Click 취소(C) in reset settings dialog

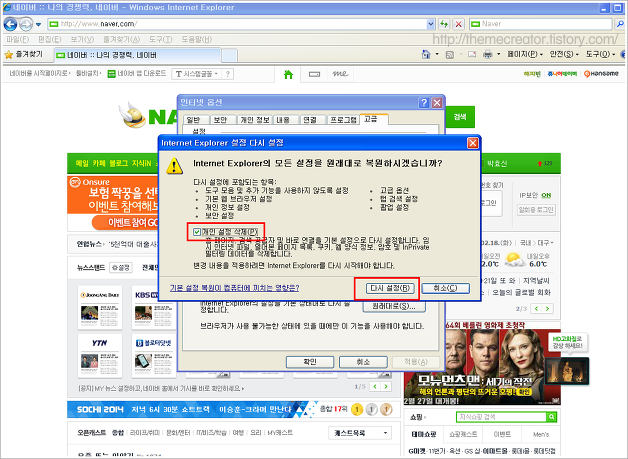tap(446, 288)
